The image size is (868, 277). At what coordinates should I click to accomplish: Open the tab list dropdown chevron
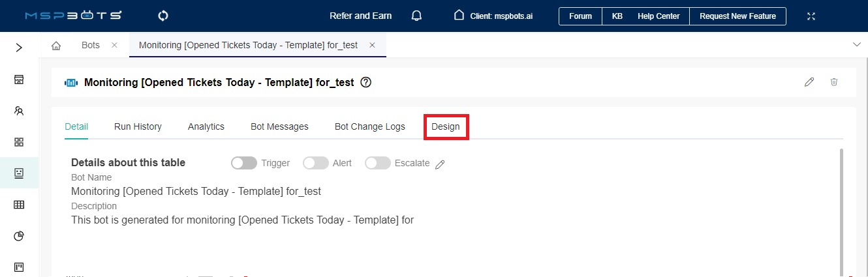(857, 44)
